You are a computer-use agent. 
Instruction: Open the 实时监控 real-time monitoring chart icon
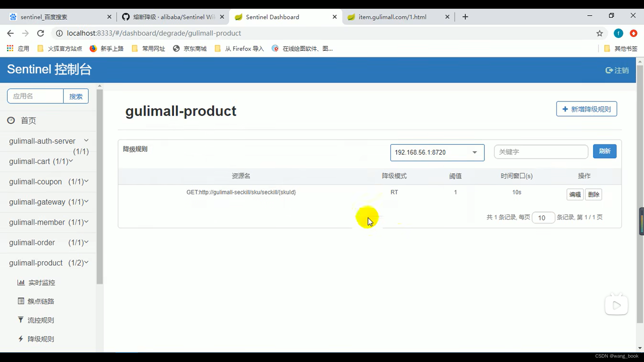pos(21,283)
